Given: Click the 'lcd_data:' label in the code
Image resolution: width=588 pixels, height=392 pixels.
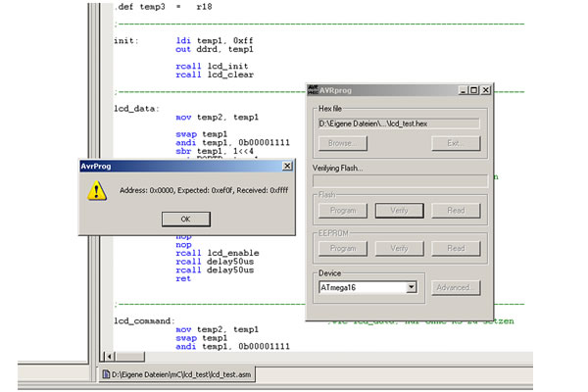Looking at the screenshot, I should pyautogui.click(x=136, y=109).
